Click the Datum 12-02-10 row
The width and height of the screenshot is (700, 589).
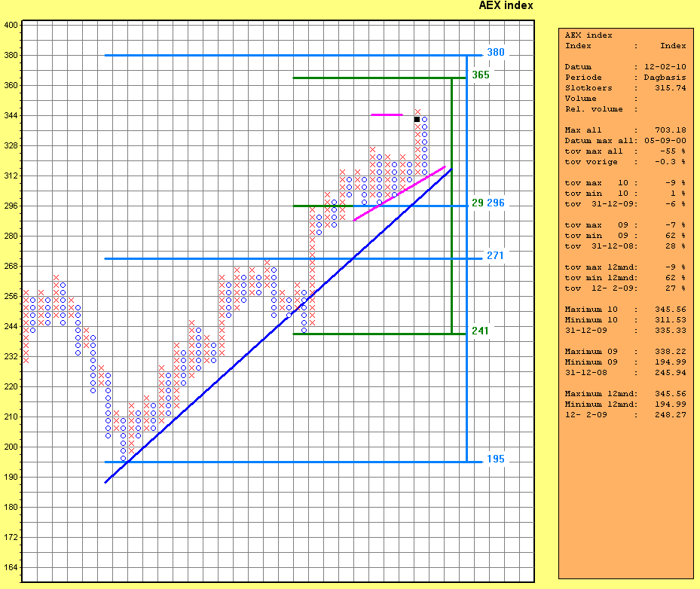tap(625, 67)
